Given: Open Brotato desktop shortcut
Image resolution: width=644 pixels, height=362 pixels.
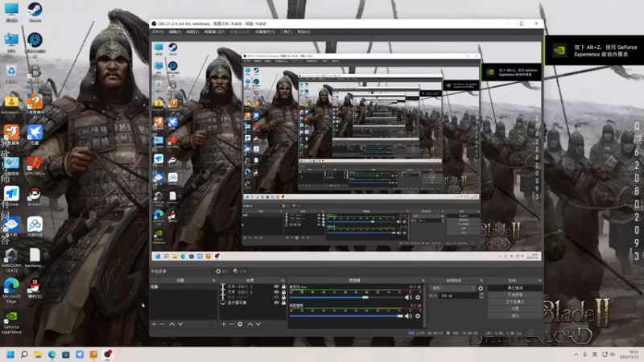Looking at the screenshot, I should (35, 197).
